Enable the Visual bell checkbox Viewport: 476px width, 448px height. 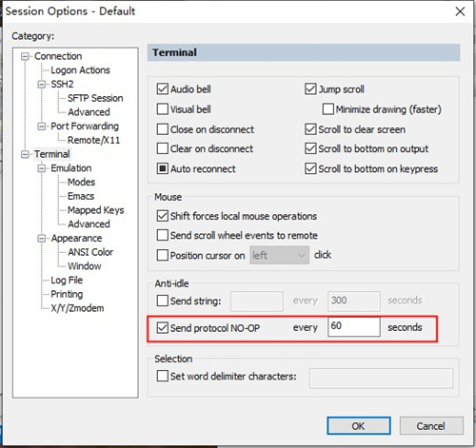(163, 109)
